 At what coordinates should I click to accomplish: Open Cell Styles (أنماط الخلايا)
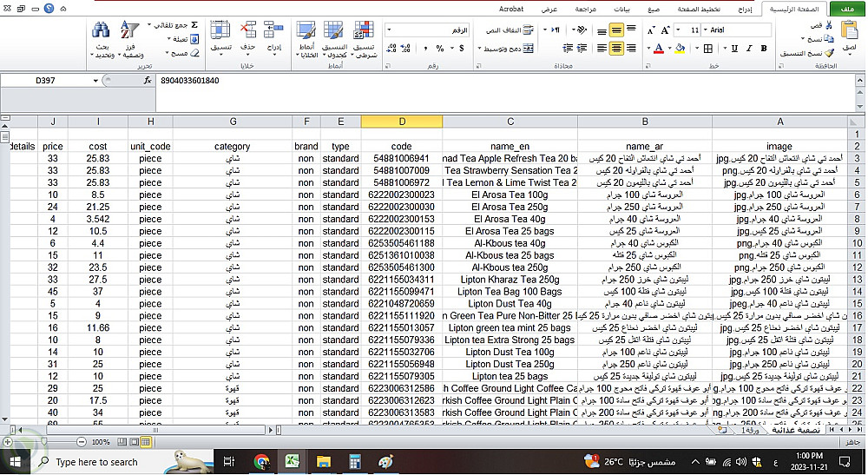(306, 39)
